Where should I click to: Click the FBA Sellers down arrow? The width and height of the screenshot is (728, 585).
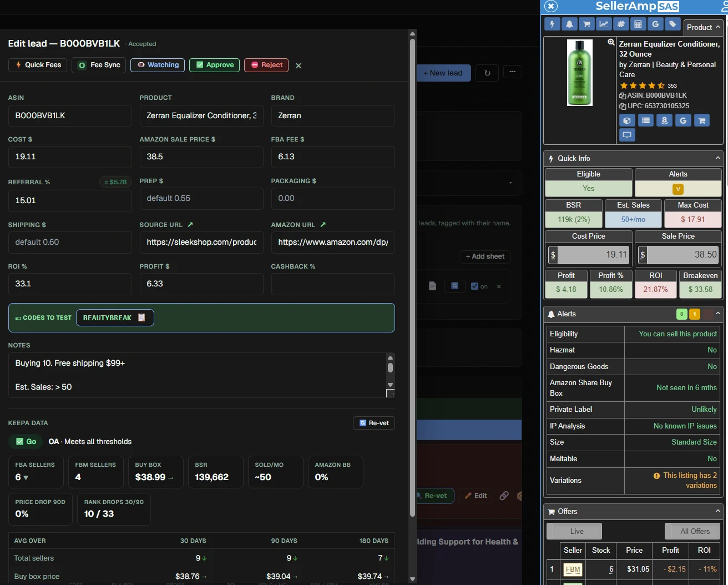point(26,478)
